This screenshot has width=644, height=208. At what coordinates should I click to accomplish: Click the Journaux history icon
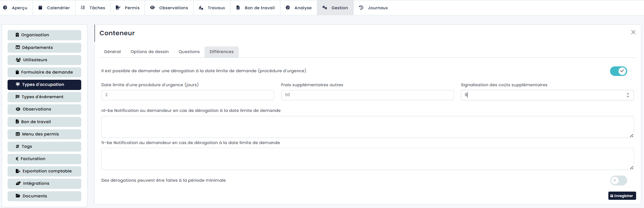361,8
